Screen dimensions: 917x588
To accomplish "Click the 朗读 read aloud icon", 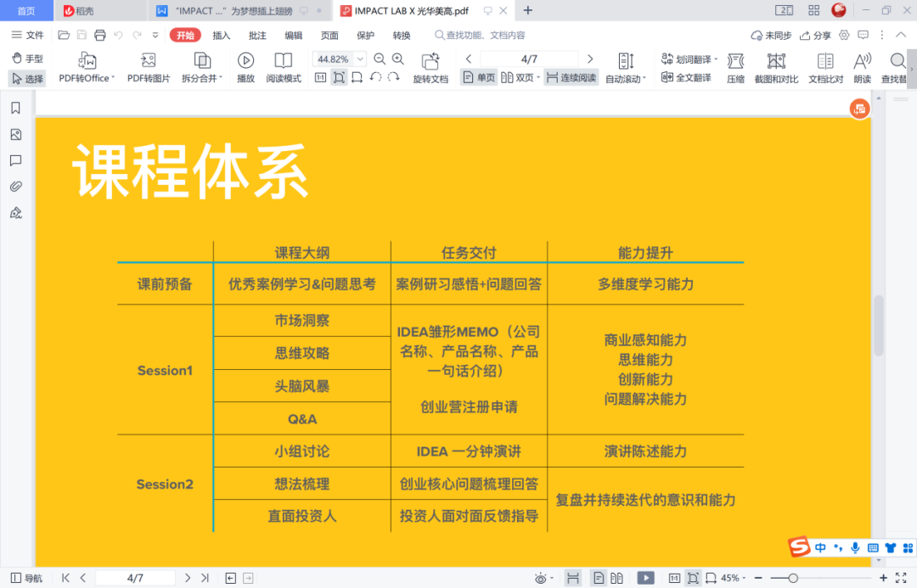I will pos(862,61).
